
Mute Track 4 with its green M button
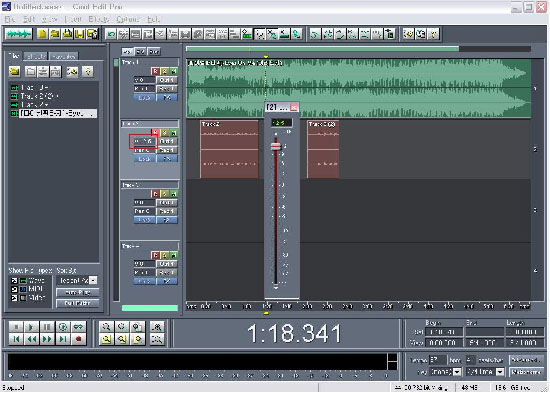(173, 255)
